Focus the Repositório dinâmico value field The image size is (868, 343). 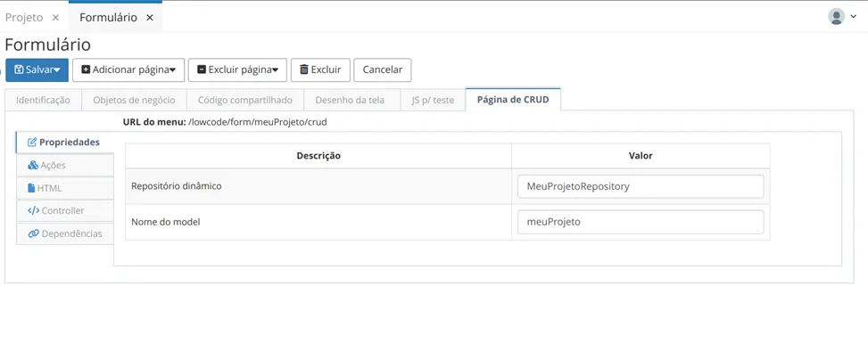click(641, 186)
